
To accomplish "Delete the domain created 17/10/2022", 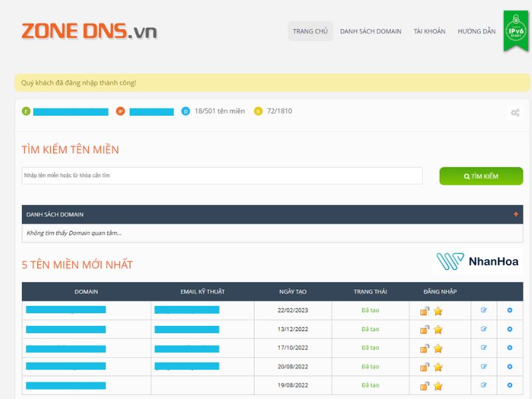I will click(509, 347).
